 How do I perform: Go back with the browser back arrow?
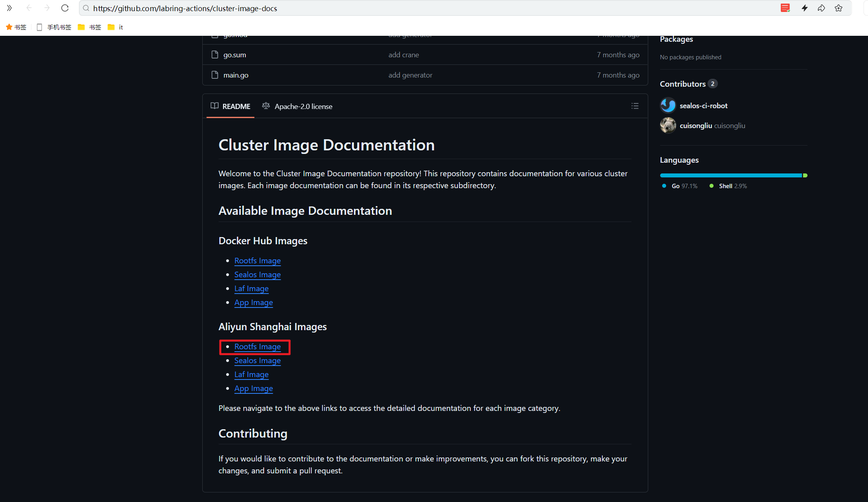pyautogui.click(x=29, y=8)
